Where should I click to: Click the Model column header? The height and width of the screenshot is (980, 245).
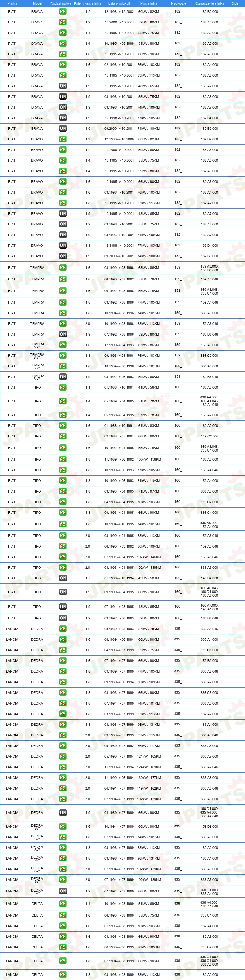(37, 3)
